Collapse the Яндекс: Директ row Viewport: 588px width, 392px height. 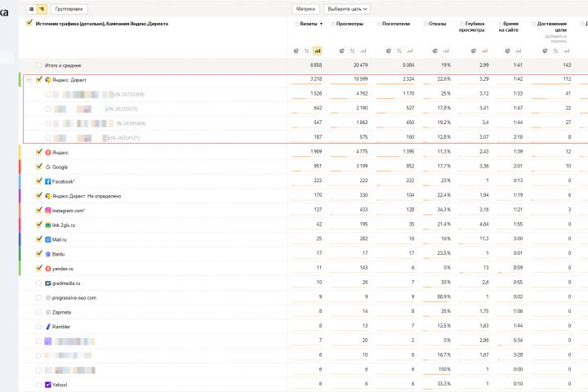click(x=29, y=79)
